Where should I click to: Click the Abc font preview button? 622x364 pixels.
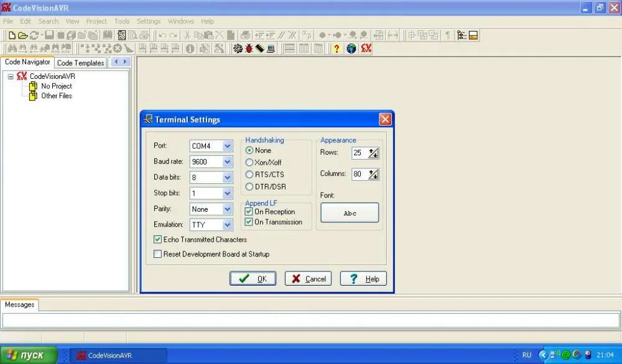pos(350,213)
